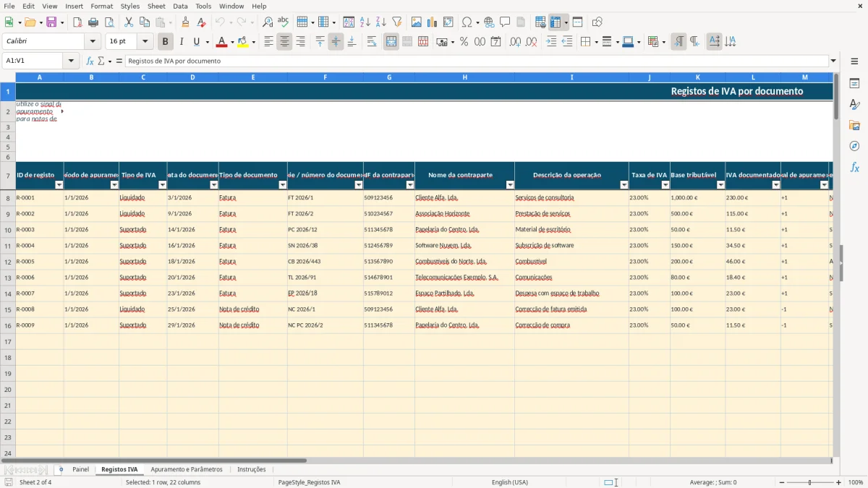
Task: Click the Copy icon
Action: (145, 22)
